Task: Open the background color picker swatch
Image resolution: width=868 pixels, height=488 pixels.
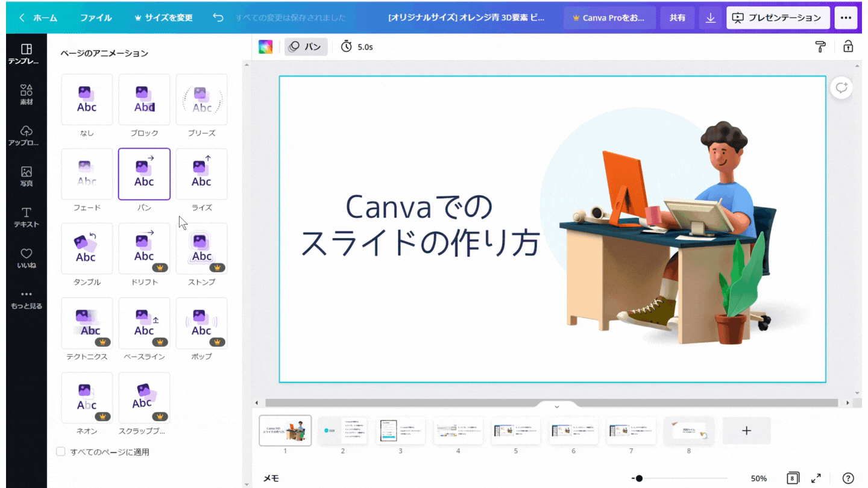Action: click(265, 47)
